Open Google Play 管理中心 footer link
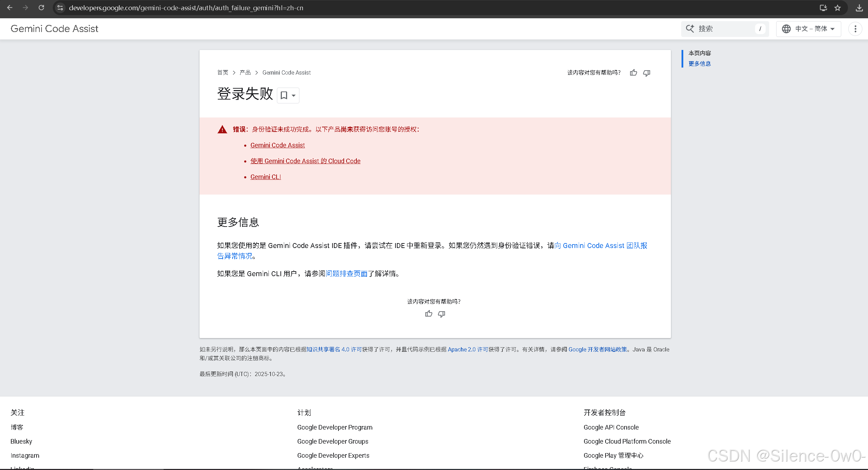The image size is (868, 470). pos(613,455)
